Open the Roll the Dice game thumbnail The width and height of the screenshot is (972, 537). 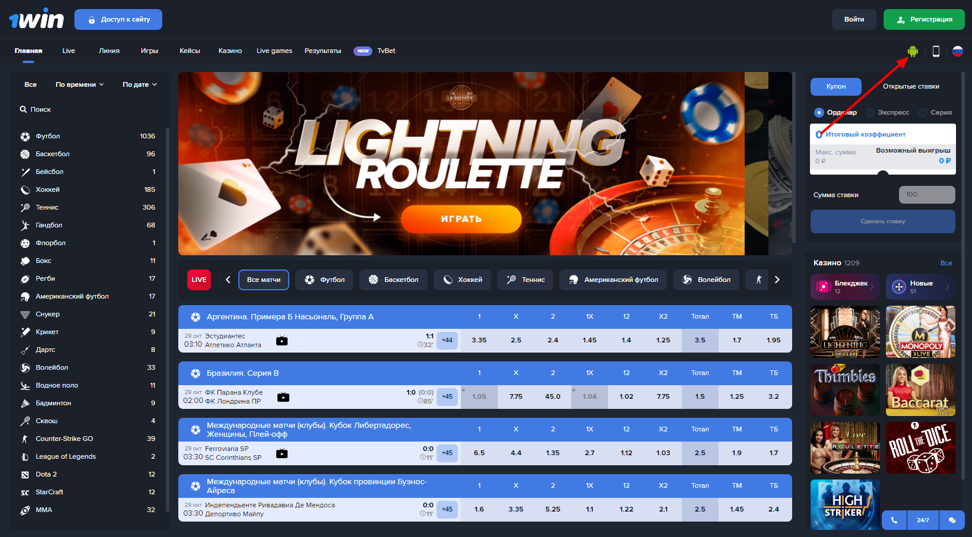921,448
